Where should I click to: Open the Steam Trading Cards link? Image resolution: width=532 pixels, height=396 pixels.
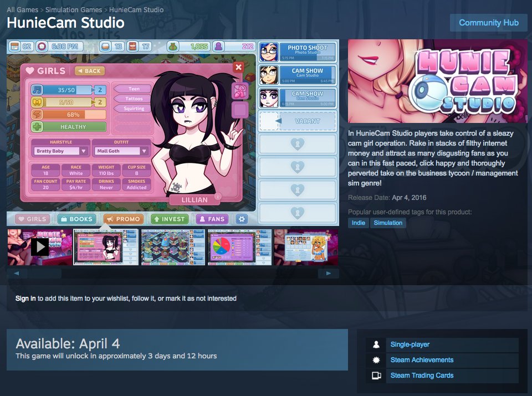pos(422,376)
